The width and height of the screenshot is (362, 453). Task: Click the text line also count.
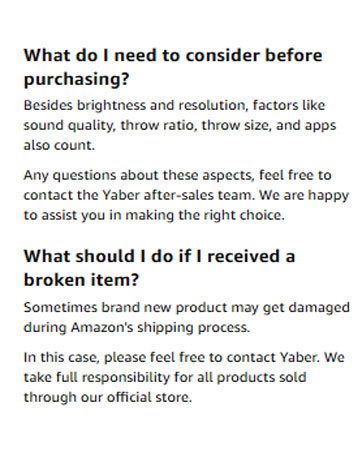(x=59, y=145)
